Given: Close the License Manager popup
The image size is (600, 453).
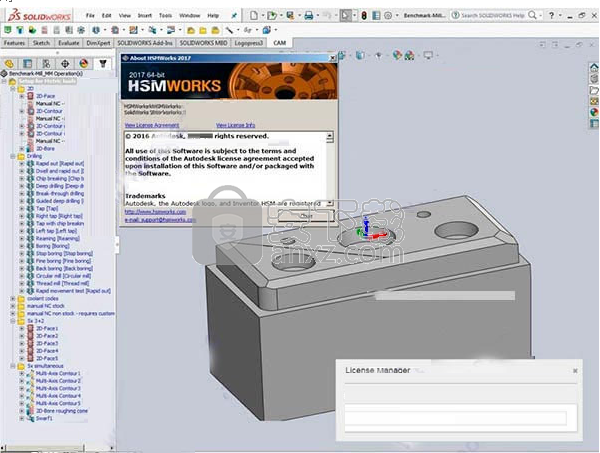Looking at the screenshot, I should [x=575, y=371].
